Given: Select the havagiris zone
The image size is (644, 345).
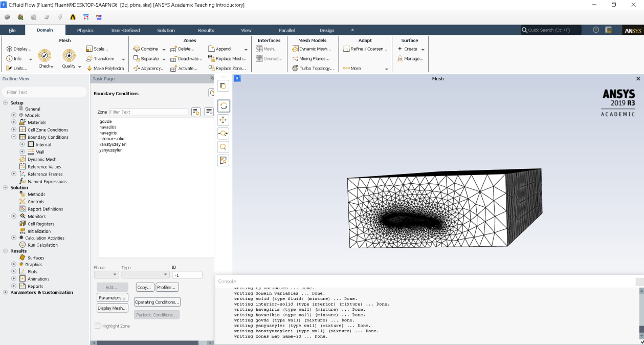Looking at the screenshot, I should [108, 133].
